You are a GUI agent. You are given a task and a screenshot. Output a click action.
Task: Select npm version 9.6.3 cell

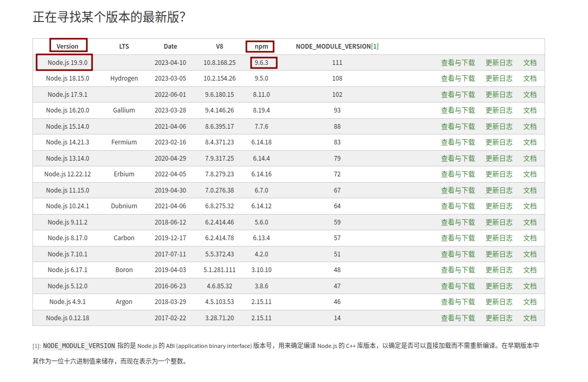click(x=262, y=63)
